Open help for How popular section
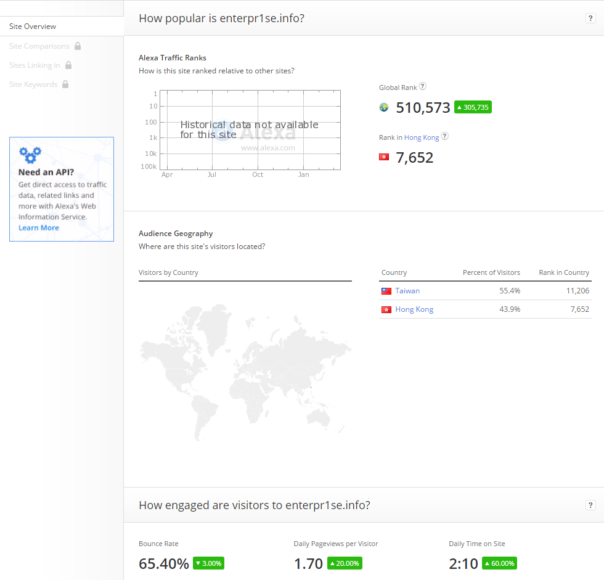This screenshot has height=580, width=604. pos(590,18)
